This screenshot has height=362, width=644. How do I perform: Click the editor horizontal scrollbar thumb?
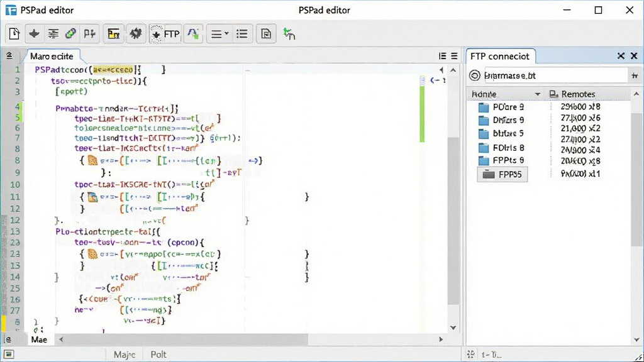click(x=187, y=339)
